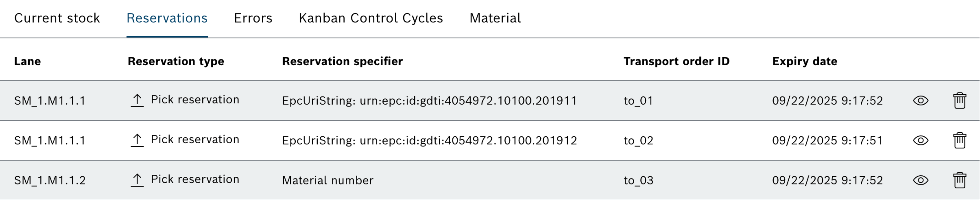Viewport: 980px width, 200px height.
Task: Click the pick arrow icon in to_01 row
Action: pos(137,100)
